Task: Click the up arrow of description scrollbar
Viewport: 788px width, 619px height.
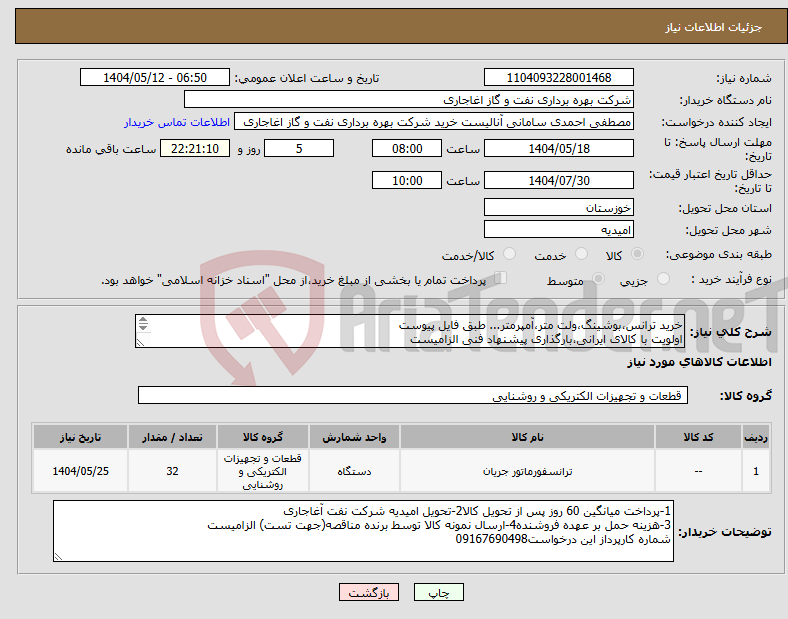Action: click(143, 320)
